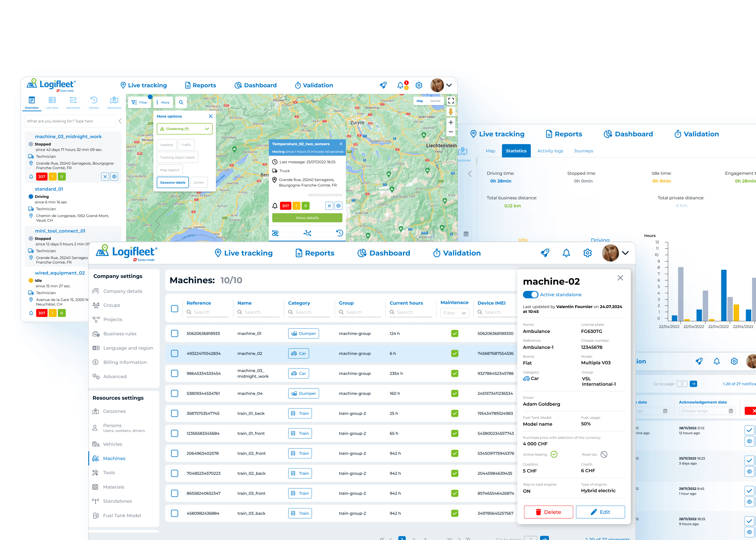The width and height of the screenshot is (756, 540).
Task: Click the alert bell of machine_03_midnight_work card
Action: click(x=31, y=177)
